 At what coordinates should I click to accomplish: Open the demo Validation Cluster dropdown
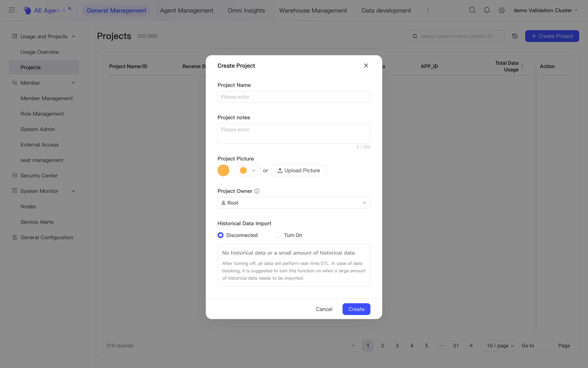coord(546,10)
